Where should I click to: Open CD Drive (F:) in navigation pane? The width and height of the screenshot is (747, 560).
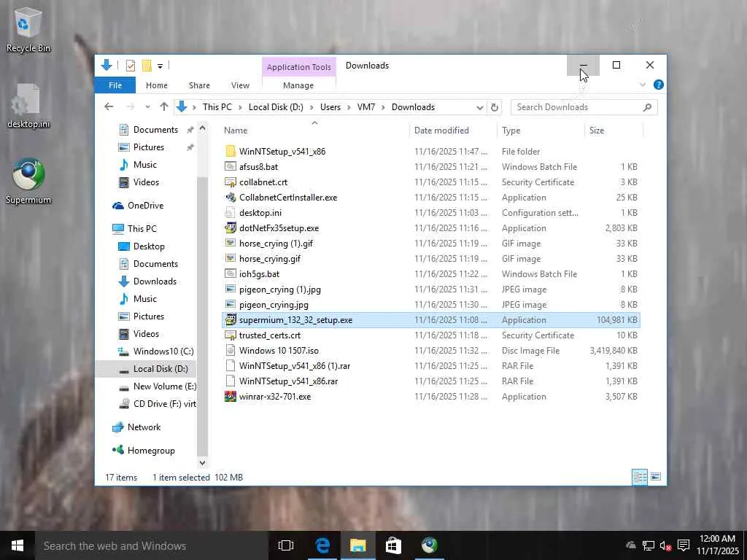click(164, 403)
